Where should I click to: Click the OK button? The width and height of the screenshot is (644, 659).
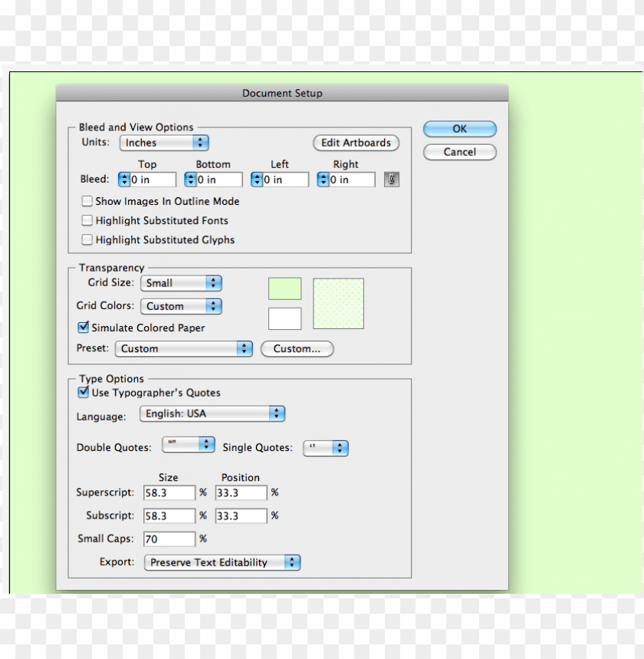[x=459, y=129]
